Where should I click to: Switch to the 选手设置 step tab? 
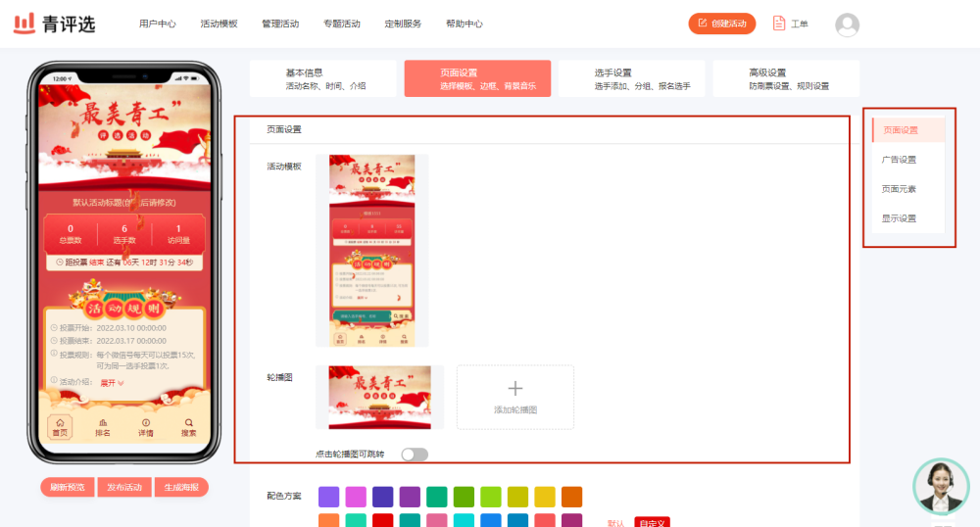pyautogui.click(x=632, y=78)
